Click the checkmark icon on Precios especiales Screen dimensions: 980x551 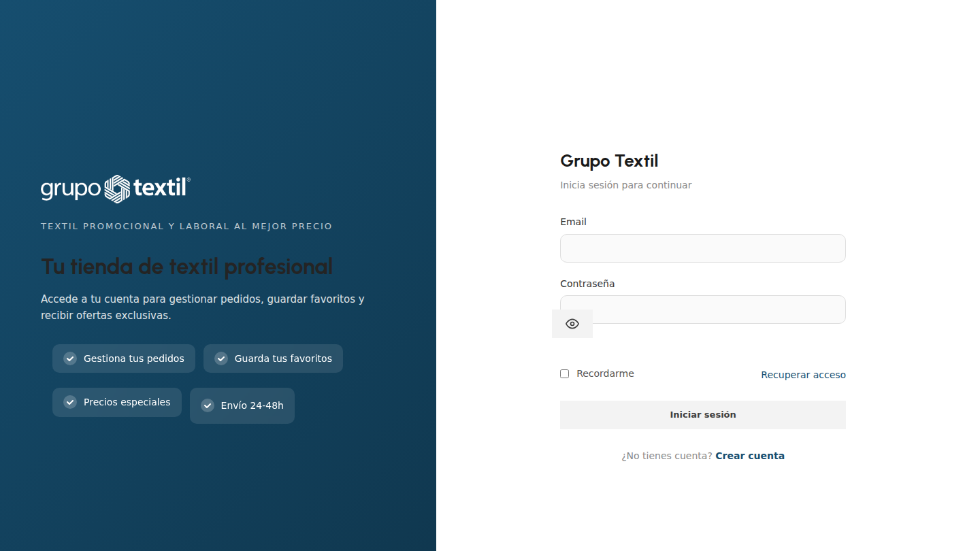[69, 402]
